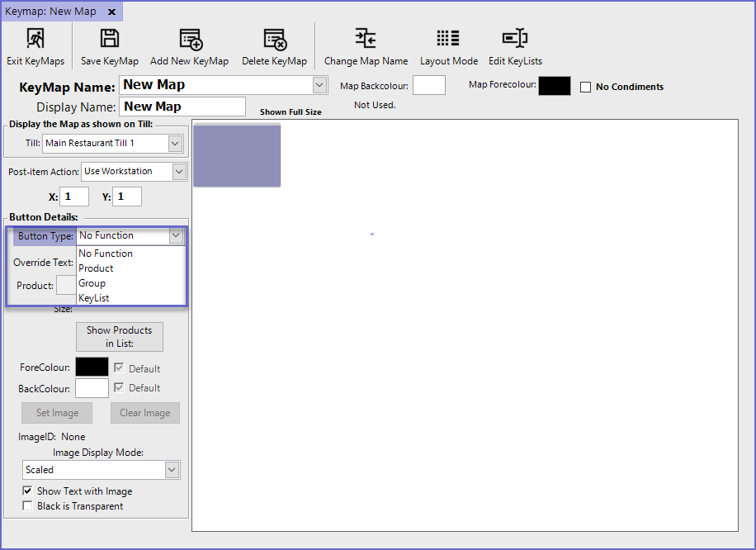Click the Delete KeyMap icon
The image size is (756, 550).
pos(274,39)
